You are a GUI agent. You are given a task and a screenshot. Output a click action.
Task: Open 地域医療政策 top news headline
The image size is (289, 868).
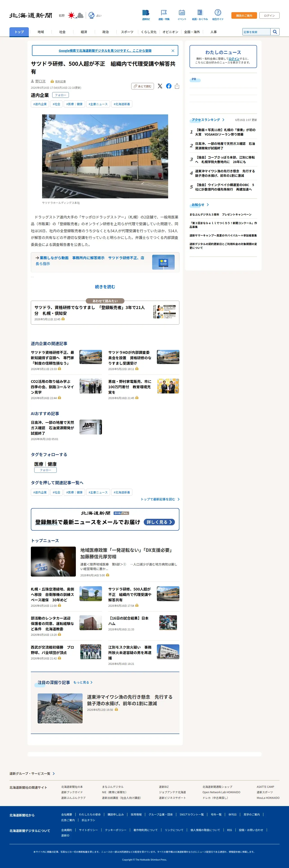click(126, 553)
